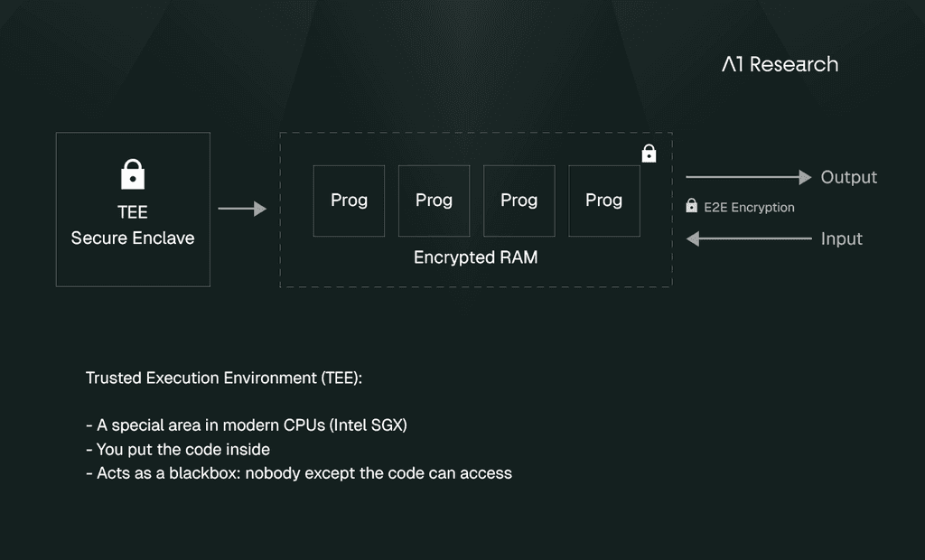Image resolution: width=925 pixels, height=560 pixels.
Task: Click the Input arrow pointing left
Action: 749,238
